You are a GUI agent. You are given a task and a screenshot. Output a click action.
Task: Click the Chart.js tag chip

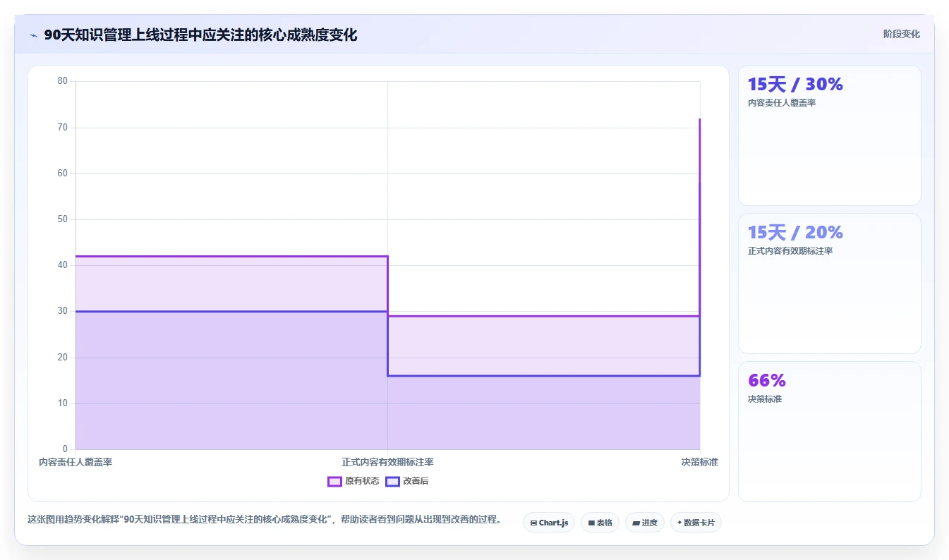pos(549,523)
